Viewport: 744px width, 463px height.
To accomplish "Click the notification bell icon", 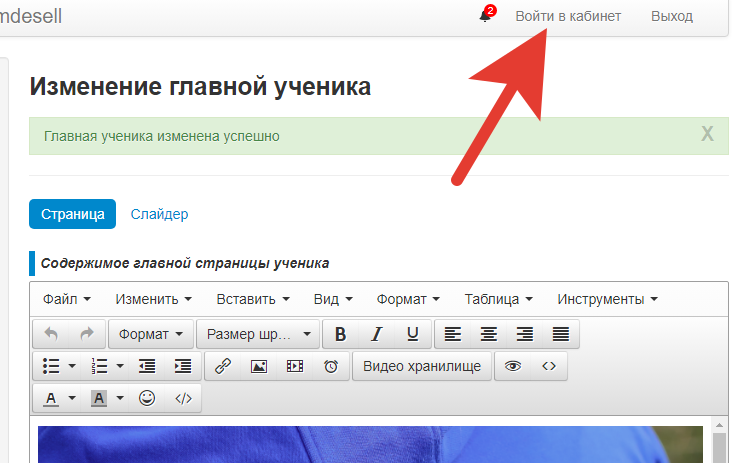I will 485,16.
